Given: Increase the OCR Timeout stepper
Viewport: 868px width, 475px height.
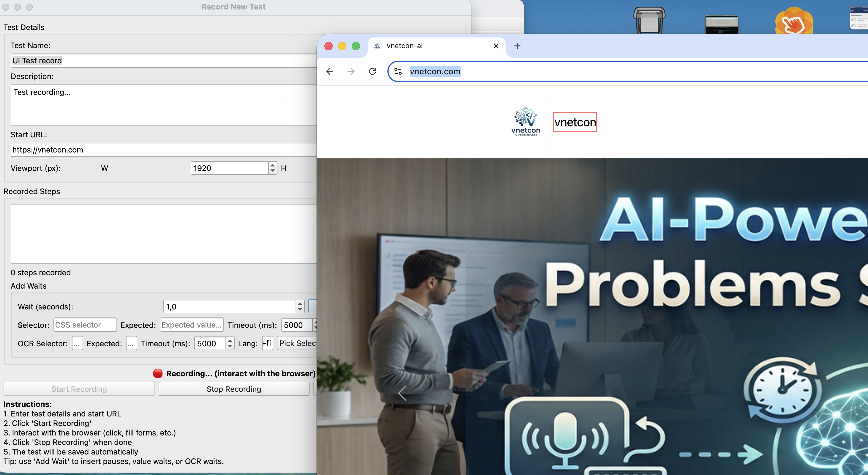Looking at the screenshot, I should pyautogui.click(x=230, y=340).
